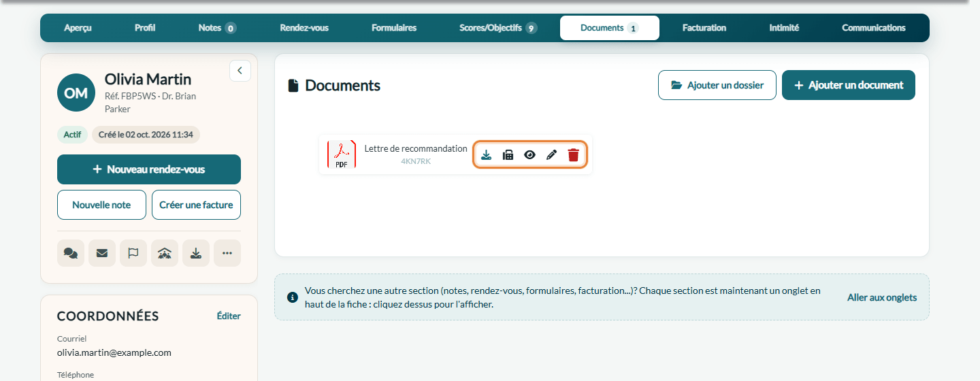The image size is (980, 381).
Task: Collapse the patient sidebar with chevron
Action: 240,71
